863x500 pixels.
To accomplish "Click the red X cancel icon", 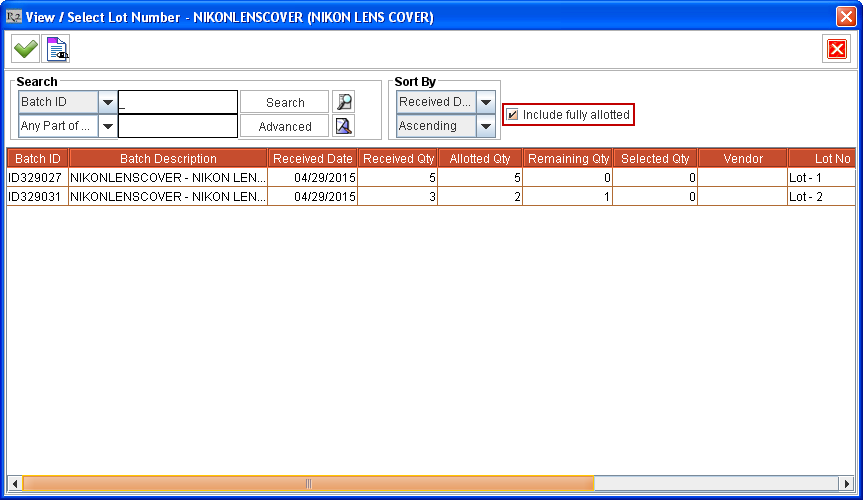I will [x=836, y=49].
